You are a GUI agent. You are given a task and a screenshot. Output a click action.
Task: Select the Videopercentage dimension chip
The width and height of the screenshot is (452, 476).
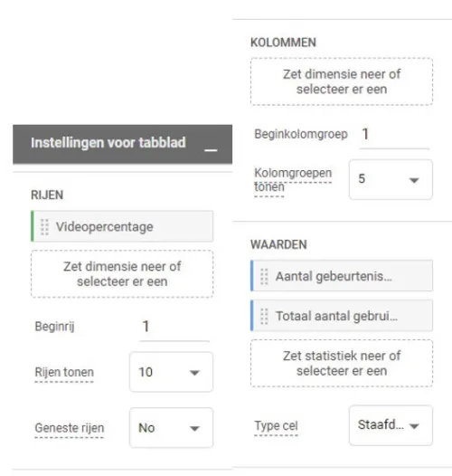point(122,226)
